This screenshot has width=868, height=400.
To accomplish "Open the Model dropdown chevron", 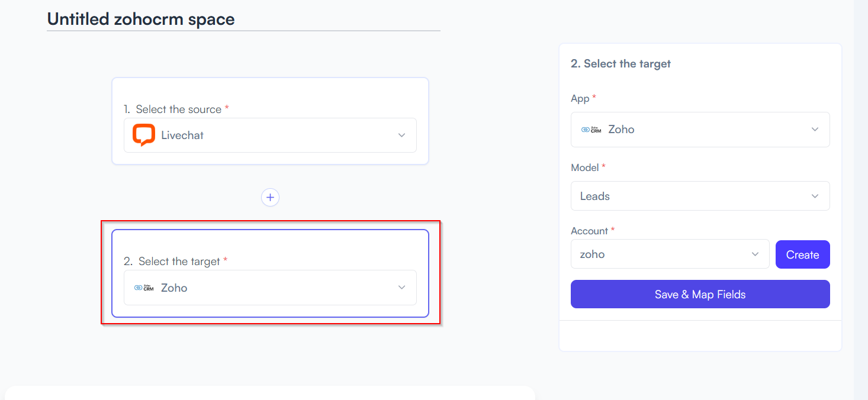I will tap(815, 196).
